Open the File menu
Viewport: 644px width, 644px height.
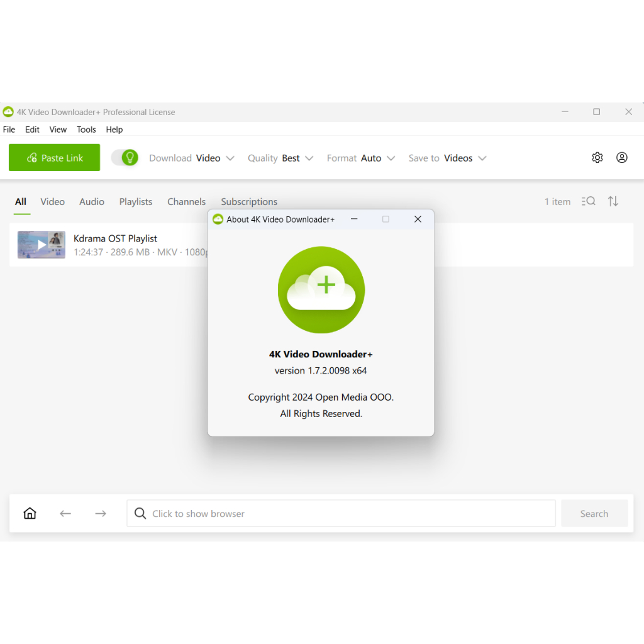coord(9,130)
